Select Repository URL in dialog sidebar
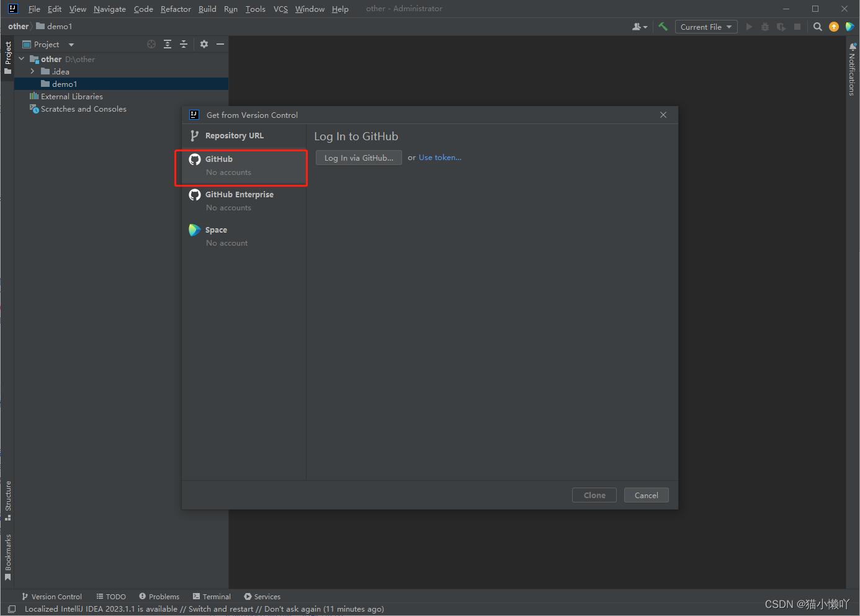This screenshot has height=616, width=860. click(244, 136)
